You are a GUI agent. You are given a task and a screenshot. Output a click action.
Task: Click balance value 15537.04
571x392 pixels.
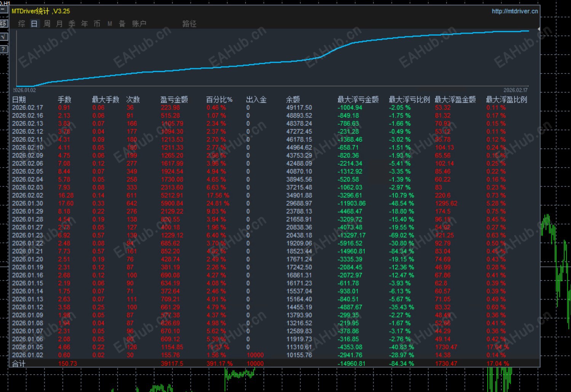[299, 291]
